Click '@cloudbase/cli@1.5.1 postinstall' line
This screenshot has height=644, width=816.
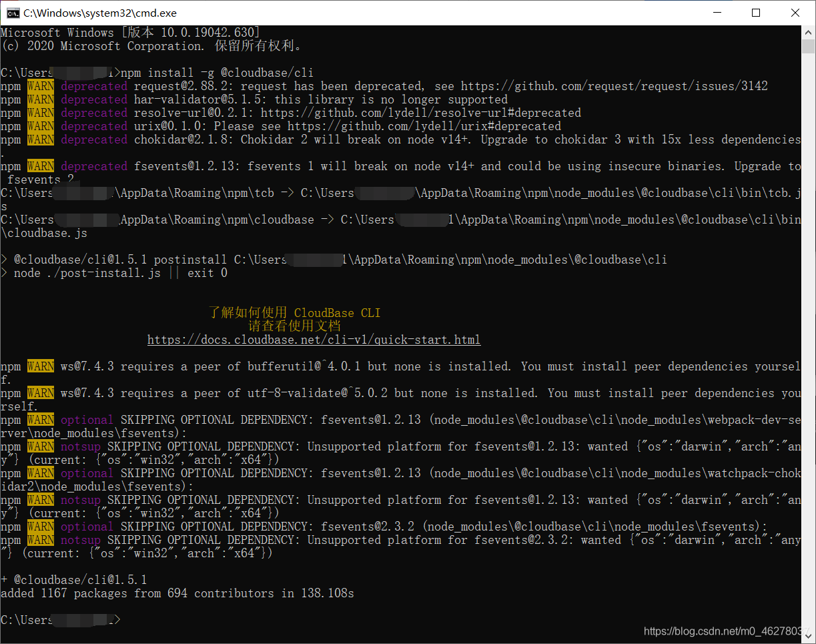(x=334, y=260)
